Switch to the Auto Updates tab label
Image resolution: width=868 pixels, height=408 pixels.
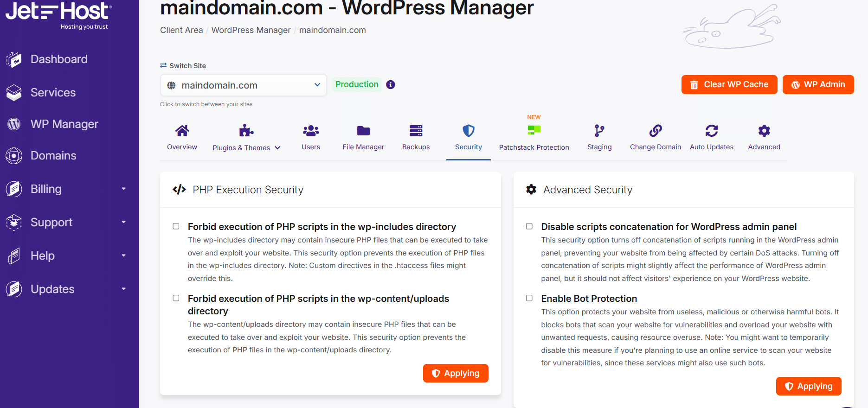[712, 147]
